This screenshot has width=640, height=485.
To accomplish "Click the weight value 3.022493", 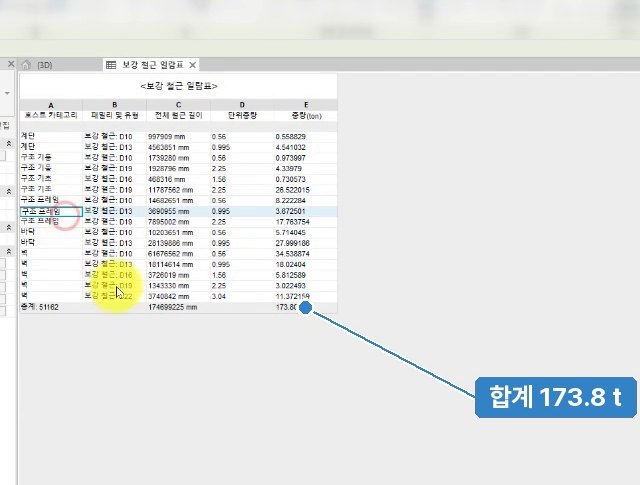I will 306,285.
